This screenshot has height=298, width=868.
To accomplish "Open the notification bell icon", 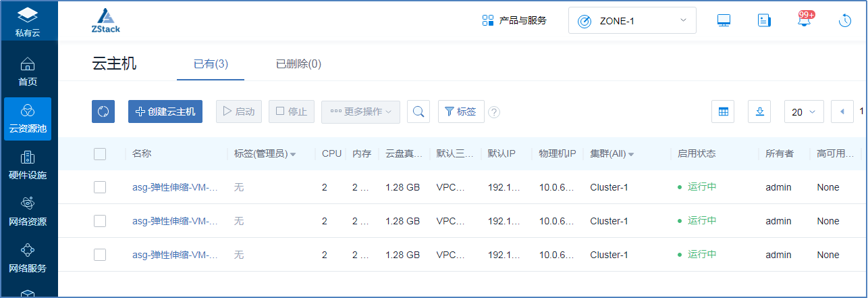I will coord(804,20).
